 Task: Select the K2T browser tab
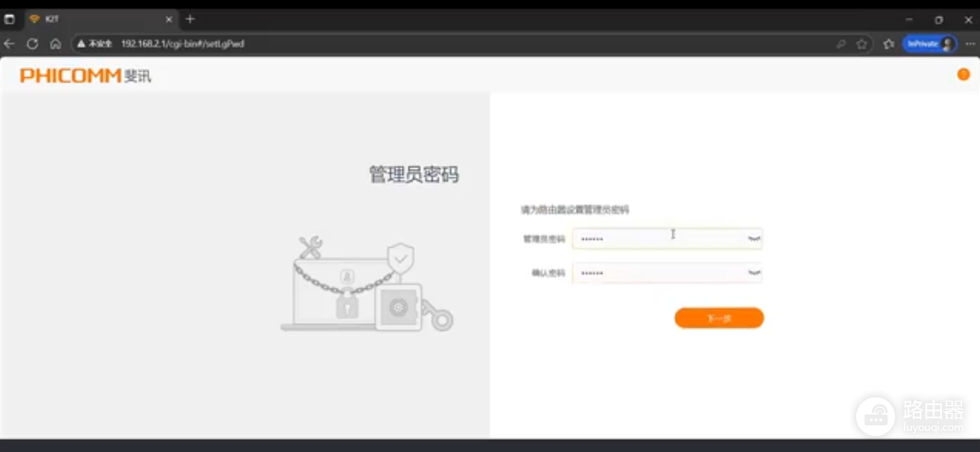click(100, 19)
